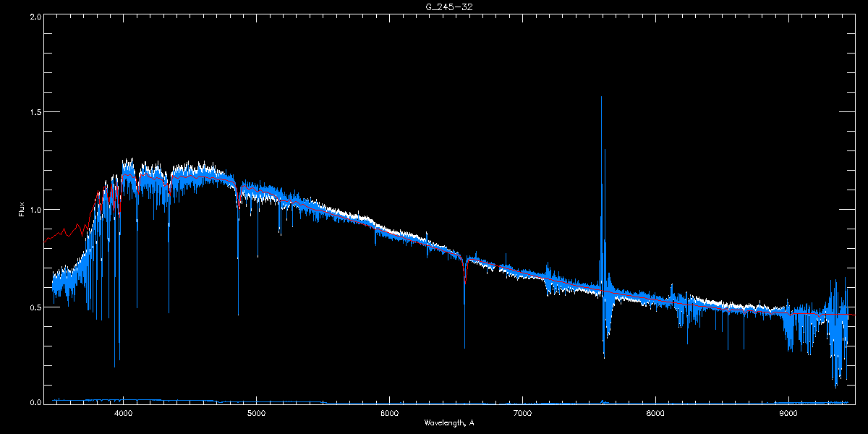The height and width of the screenshot is (434, 868).
Task: Click the red absorption dip near 6560
Action: point(465,271)
